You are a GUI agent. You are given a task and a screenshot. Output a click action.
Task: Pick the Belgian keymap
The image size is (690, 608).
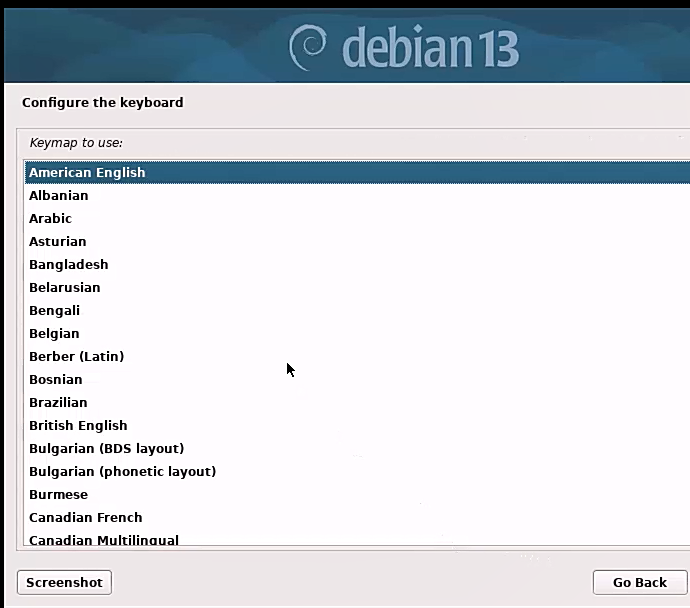pos(54,333)
